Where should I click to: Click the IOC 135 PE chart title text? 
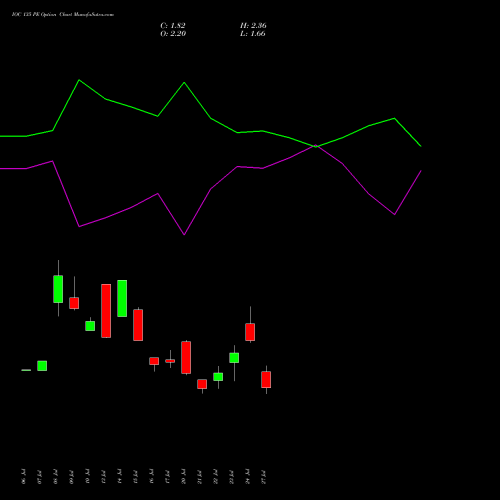click(x=63, y=15)
